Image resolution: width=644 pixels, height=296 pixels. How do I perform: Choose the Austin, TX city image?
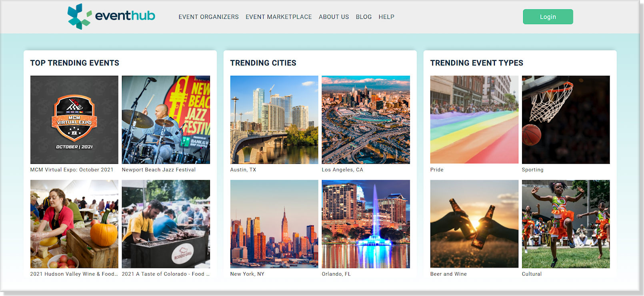coord(274,120)
